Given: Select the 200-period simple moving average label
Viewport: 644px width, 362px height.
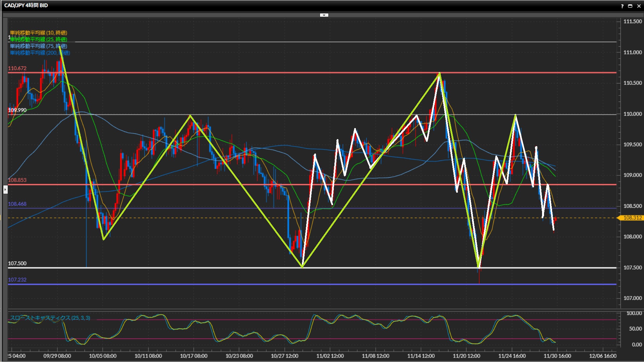Looking at the screenshot, I should pos(40,53).
